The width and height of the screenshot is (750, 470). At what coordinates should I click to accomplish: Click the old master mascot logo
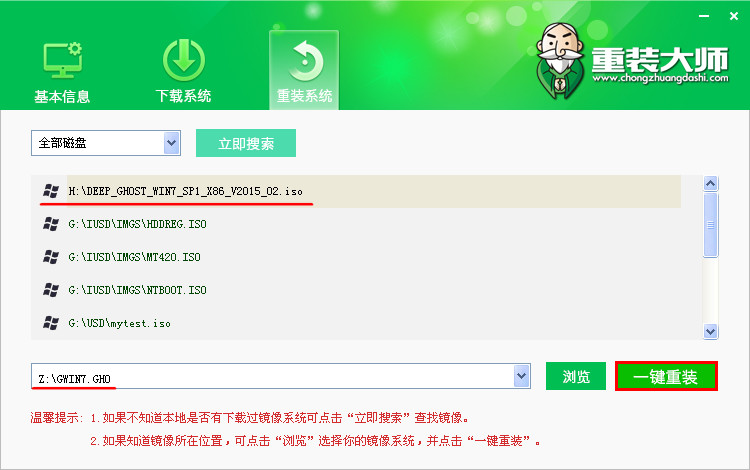(x=560, y=60)
